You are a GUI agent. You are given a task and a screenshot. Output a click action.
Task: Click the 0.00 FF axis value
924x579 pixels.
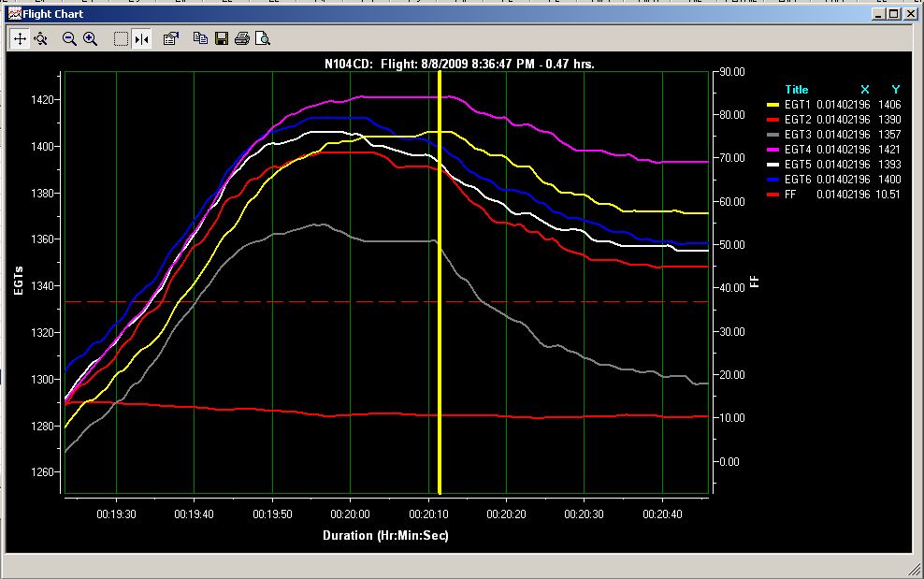(729, 462)
